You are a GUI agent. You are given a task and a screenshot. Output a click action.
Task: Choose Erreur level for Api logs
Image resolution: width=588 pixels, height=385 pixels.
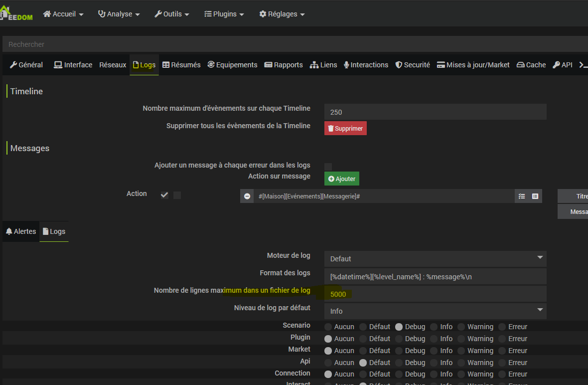point(502,363)
